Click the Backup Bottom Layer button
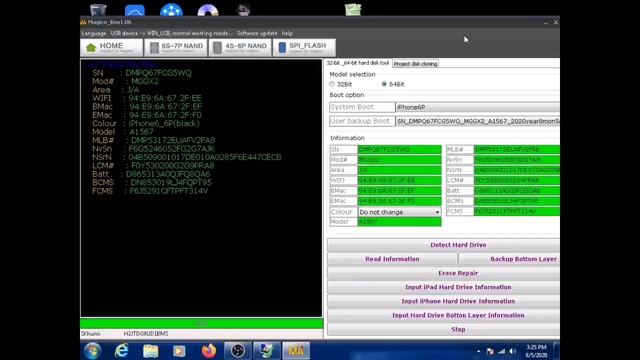 [509, 259]
